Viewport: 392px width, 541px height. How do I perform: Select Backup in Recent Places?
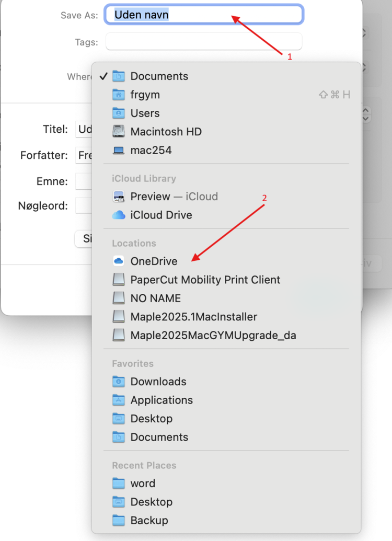coord(149,521)
